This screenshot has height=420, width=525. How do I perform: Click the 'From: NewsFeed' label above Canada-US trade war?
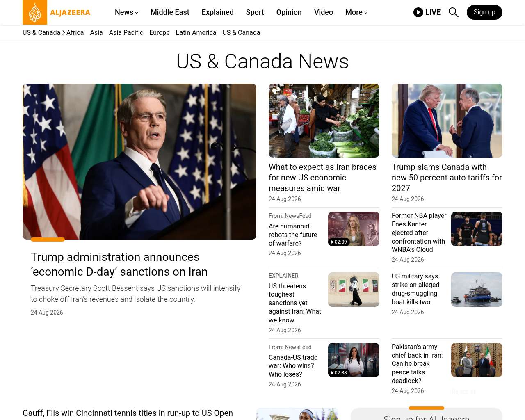(x=290, y=347)
